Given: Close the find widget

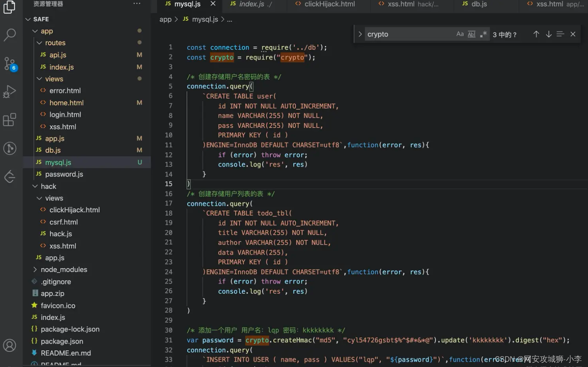Looking at the screenshot, I should coord(573,34).
